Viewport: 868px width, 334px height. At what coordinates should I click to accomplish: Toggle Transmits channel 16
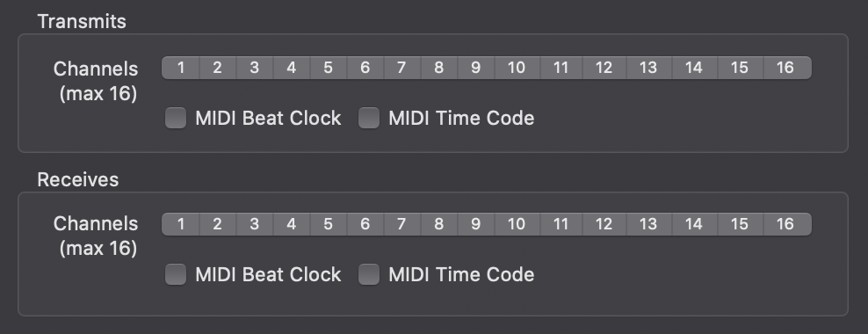786,68
